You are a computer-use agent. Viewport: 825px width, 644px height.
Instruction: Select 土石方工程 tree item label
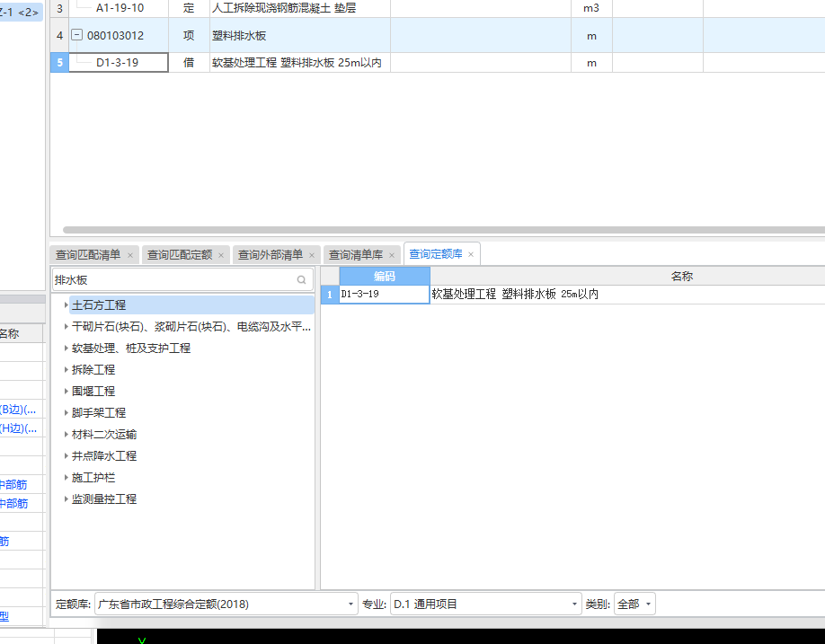pyautogui.click(x=99, y=304)
